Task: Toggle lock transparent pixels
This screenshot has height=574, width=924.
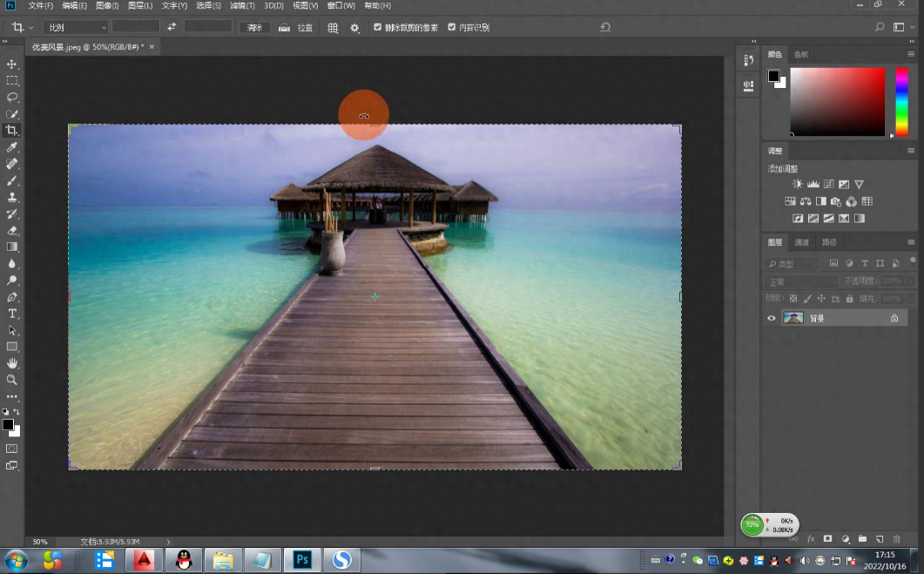Action: click(x=793, y=299)
